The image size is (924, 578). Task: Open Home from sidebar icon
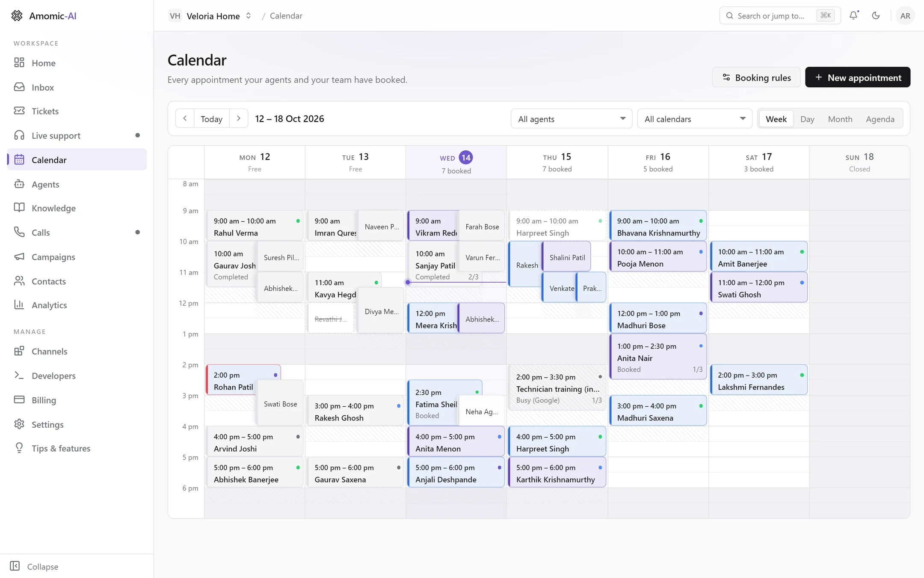[19, 63]
